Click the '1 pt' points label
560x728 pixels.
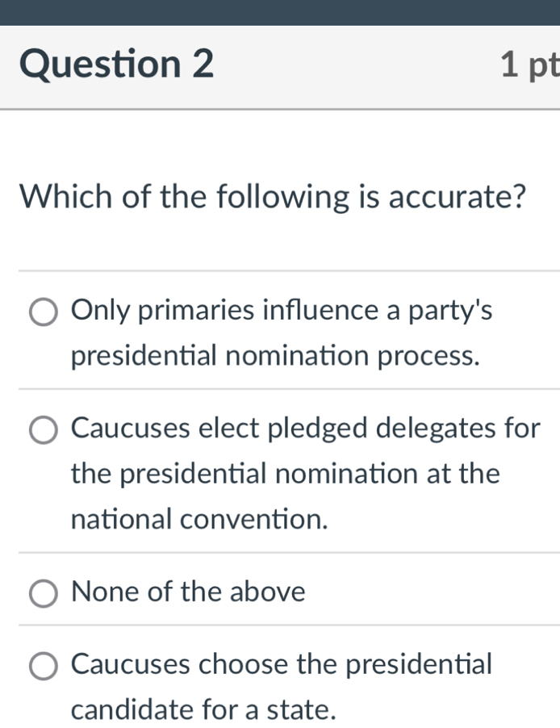(530, 66)
